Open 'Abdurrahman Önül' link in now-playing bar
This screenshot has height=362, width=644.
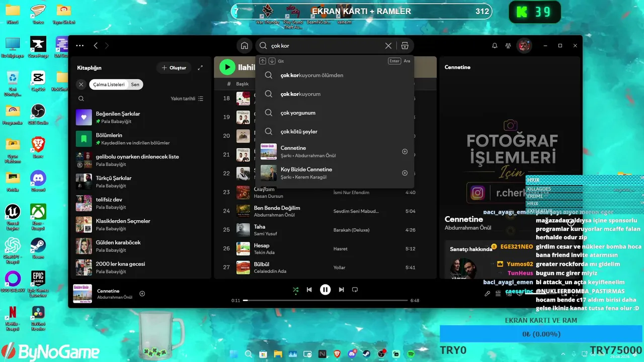[x=115, y=297]
